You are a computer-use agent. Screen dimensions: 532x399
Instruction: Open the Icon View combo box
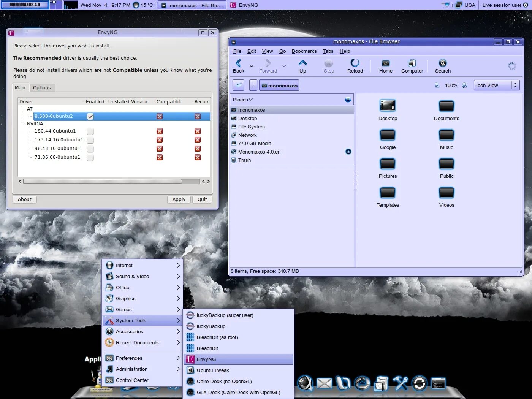[496, 85]
